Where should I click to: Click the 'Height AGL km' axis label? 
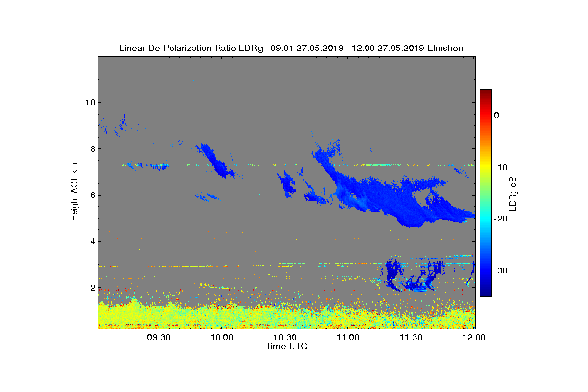point(74,192)
